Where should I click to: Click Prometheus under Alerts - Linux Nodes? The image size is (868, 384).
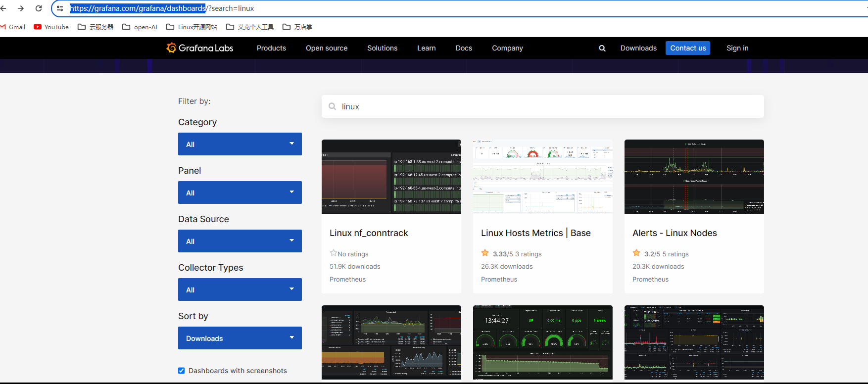pos(650,279)
